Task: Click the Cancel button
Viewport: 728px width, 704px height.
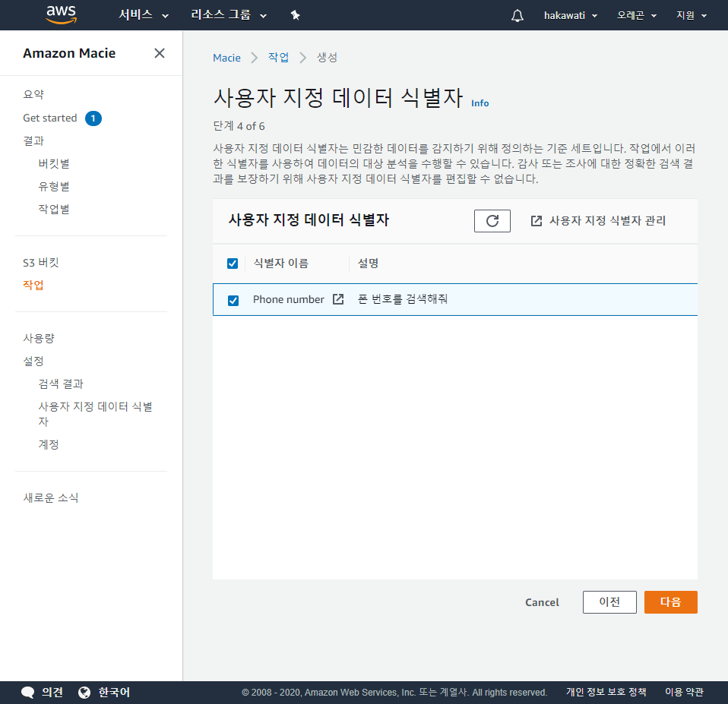Action: 542,602
